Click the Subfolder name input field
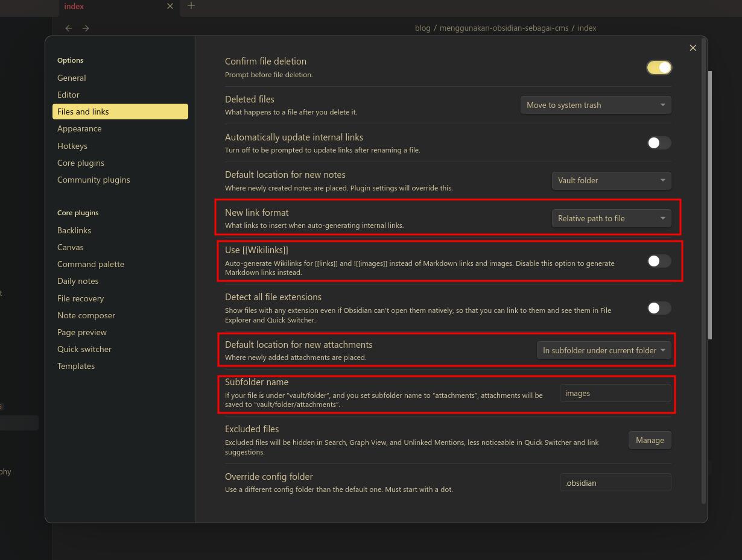 click(x=615, y=393)
